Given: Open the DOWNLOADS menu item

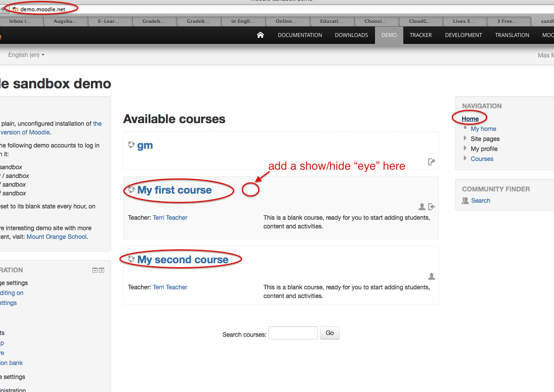Looking at the screenshot, I should pyautogui.click(x=351, y=35).
